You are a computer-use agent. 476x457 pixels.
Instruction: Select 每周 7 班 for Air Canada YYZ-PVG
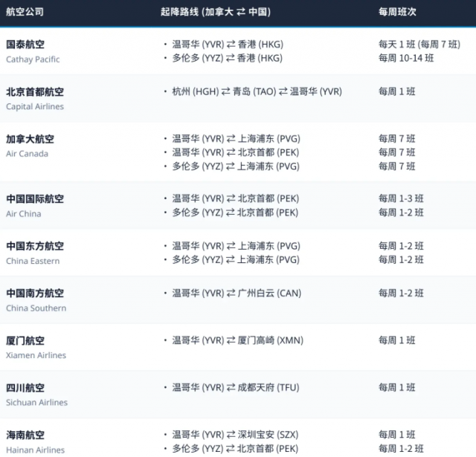tap(396, 166)
